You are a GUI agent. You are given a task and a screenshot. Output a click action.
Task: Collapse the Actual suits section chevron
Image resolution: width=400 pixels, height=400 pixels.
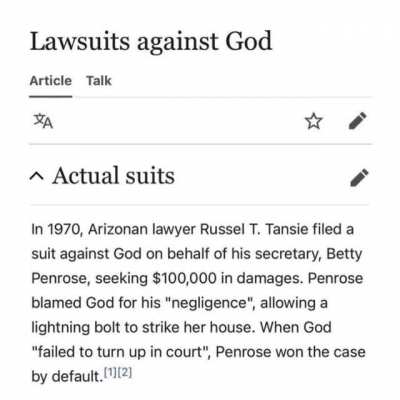[x=36, y=177]
